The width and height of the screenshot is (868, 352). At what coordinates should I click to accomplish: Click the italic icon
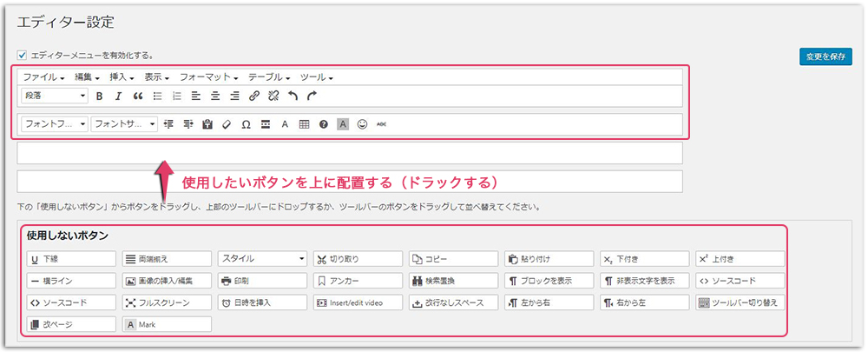119,96
